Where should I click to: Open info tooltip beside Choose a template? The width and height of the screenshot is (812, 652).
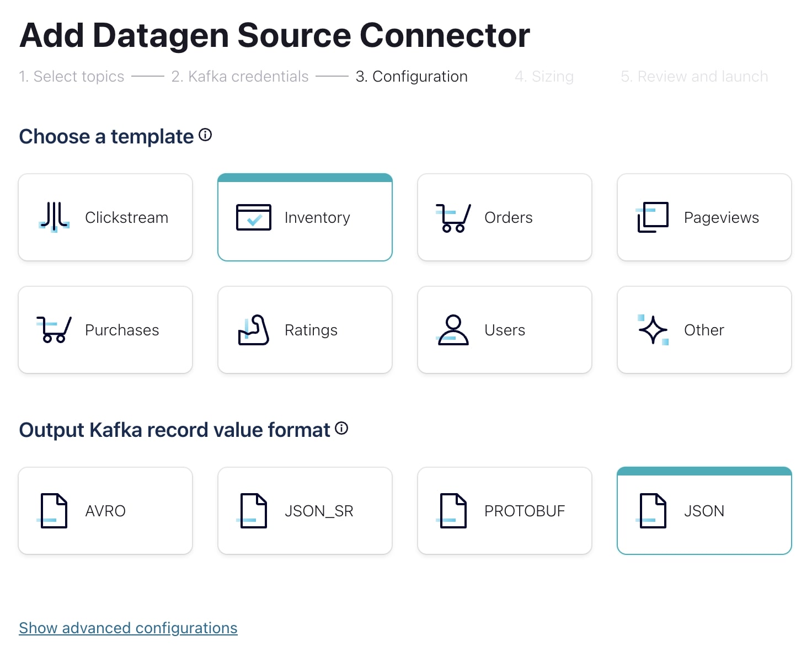pyautogui.click(x=205, y=135)
